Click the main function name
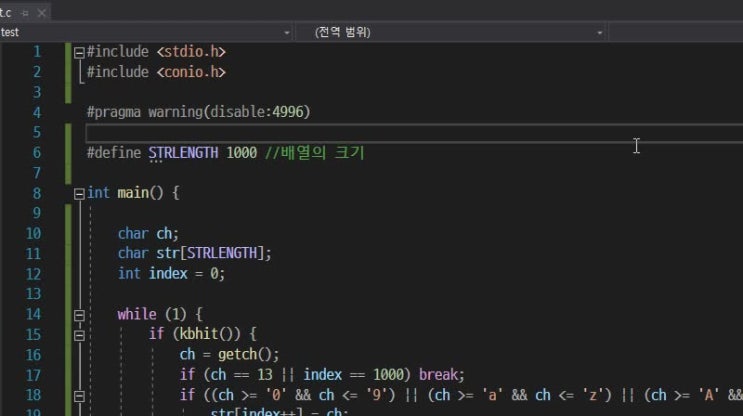 pos(133,193)
